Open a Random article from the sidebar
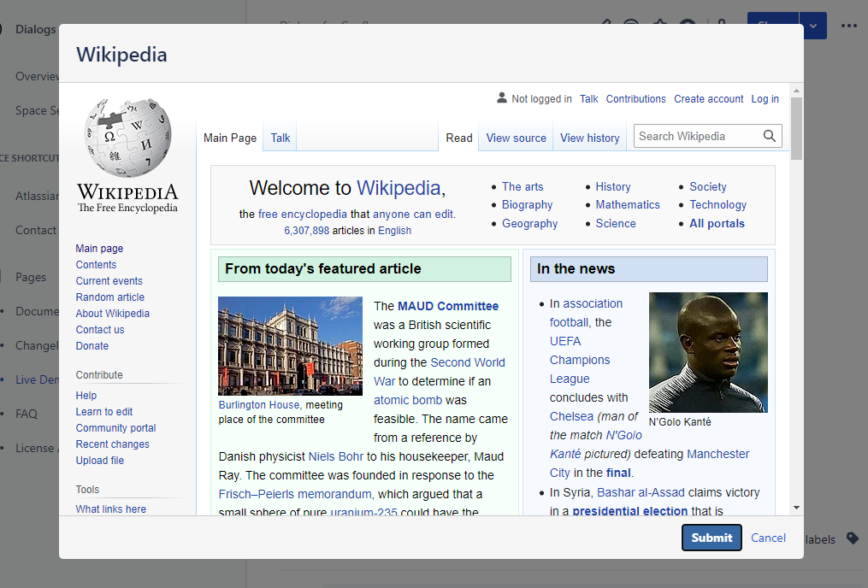 tap(109, 297)
